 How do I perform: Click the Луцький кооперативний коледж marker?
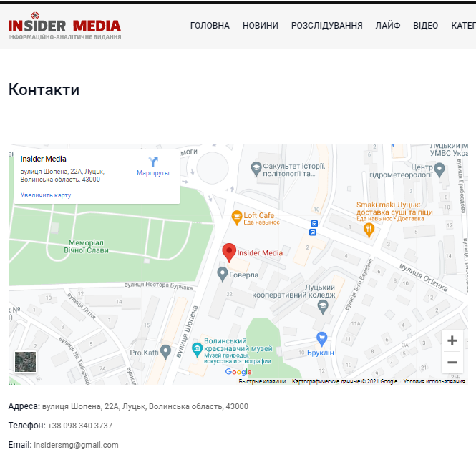pyautogui.click(x=323, y=306)
